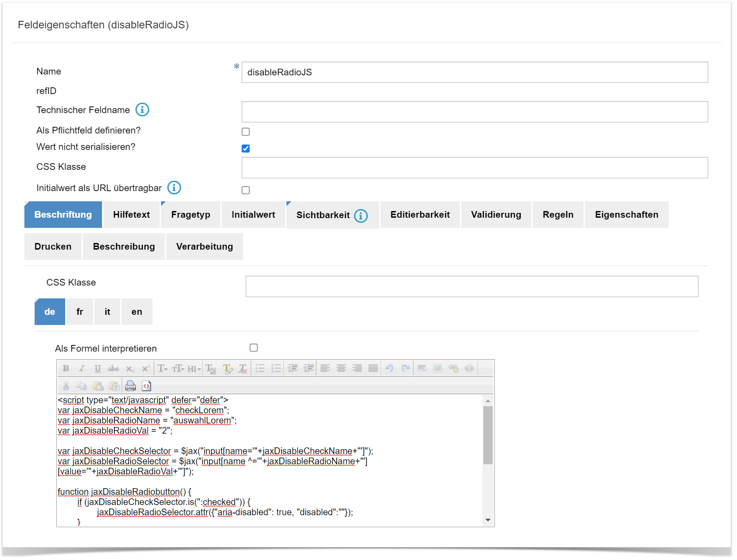Click the info icon next to Initialwert als URL übertragbar

point(174,188)
